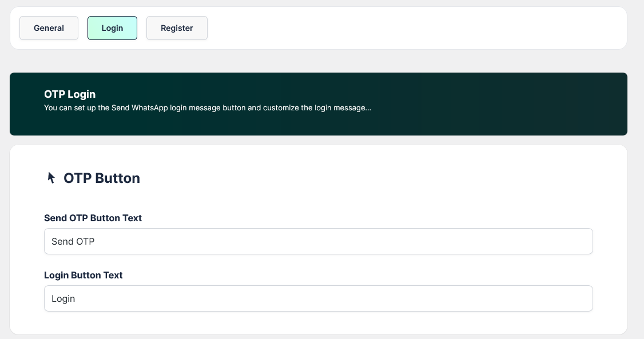644x339 pixels.
Task: Click the Login Button Text label
Action: (84, 275)
